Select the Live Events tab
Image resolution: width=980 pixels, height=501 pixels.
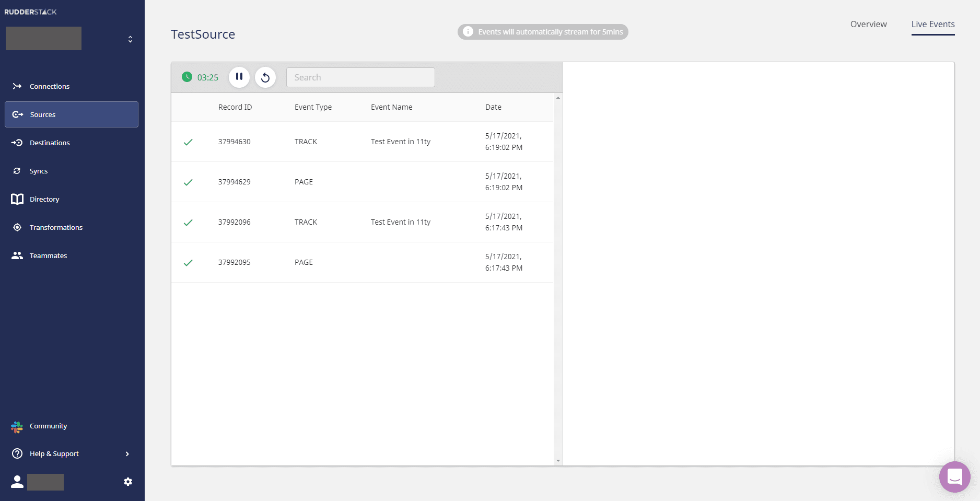(932, 24)
